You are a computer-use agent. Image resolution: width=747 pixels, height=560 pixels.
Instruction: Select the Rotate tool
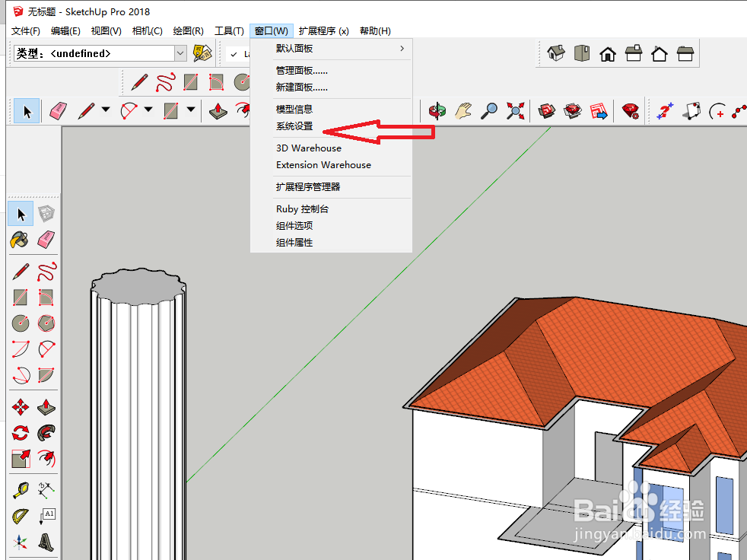[x=20, y=433]
